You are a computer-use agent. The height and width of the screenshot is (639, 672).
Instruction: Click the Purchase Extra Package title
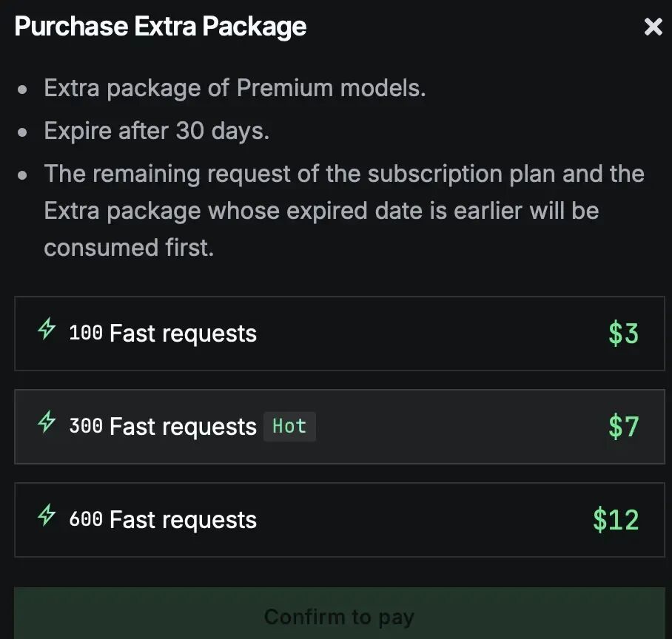point(161,27)
